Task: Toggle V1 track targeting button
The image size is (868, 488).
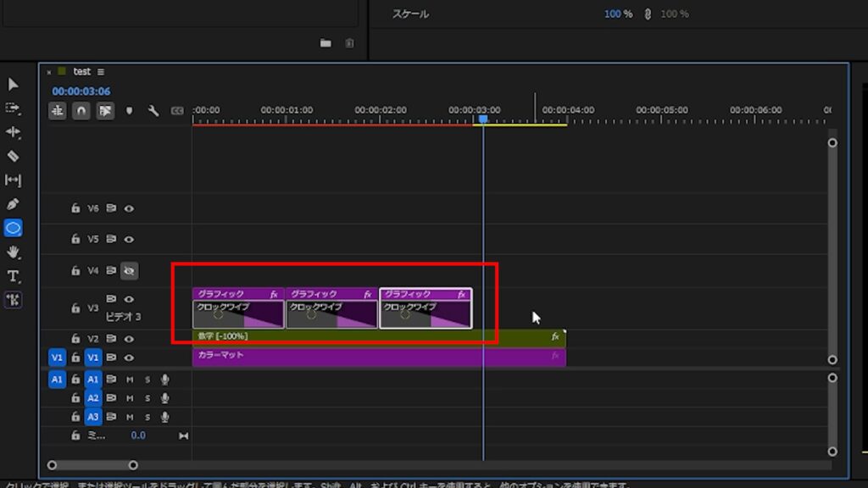Action: 93,358
